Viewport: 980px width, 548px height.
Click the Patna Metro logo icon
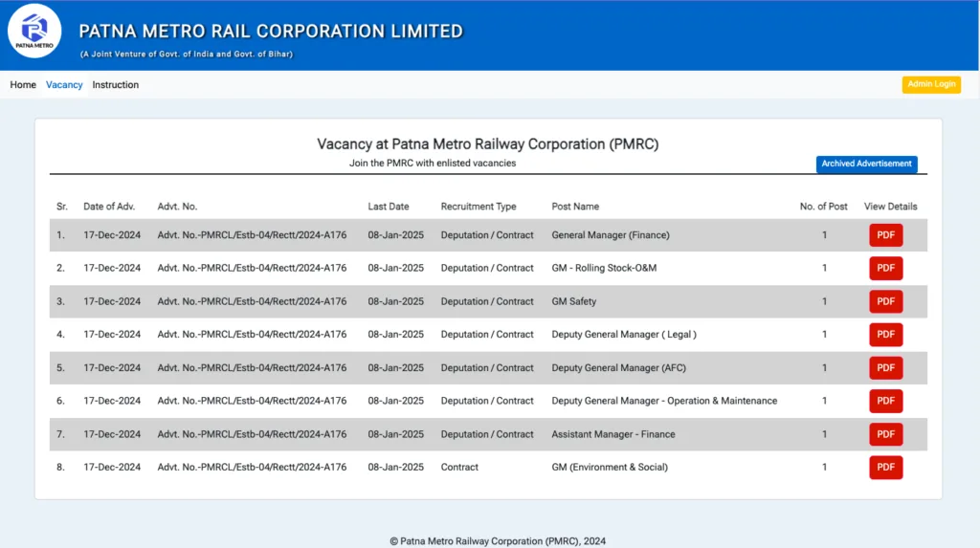[34, 32]
